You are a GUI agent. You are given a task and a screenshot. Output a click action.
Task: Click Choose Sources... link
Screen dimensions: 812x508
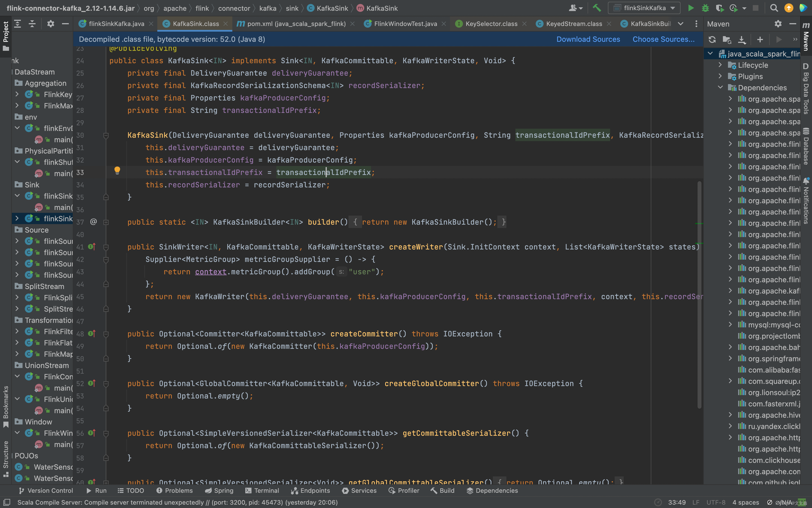(x=663, y=39)
